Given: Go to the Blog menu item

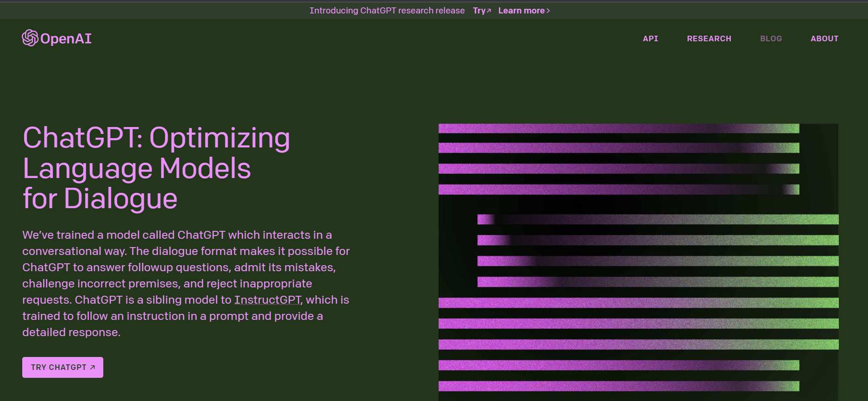Looking at the screenshot, I should [x=771, y=38].
